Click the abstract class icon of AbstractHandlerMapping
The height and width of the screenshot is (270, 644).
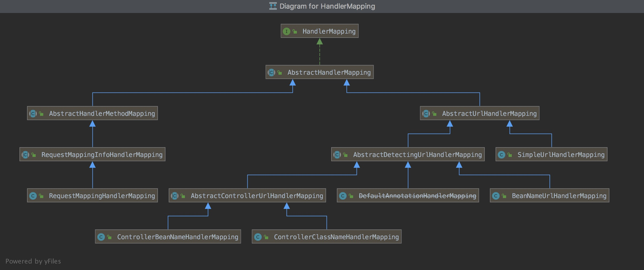(x=271, y=73)
